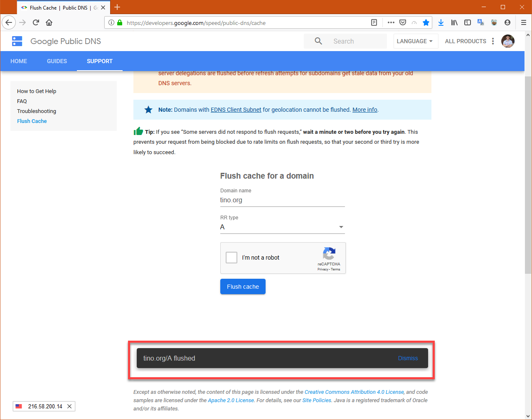
Task: Open the Firefox library icon
Action: pos(454,23)
